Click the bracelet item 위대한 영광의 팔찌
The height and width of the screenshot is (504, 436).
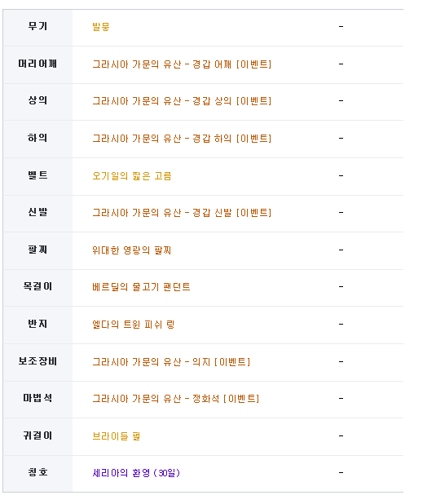(132, 250)
